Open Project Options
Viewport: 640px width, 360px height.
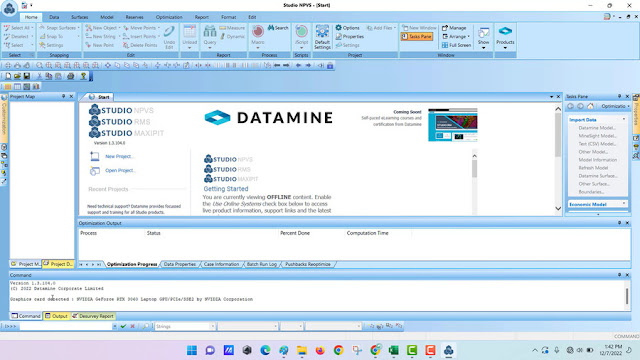(347, 28)
